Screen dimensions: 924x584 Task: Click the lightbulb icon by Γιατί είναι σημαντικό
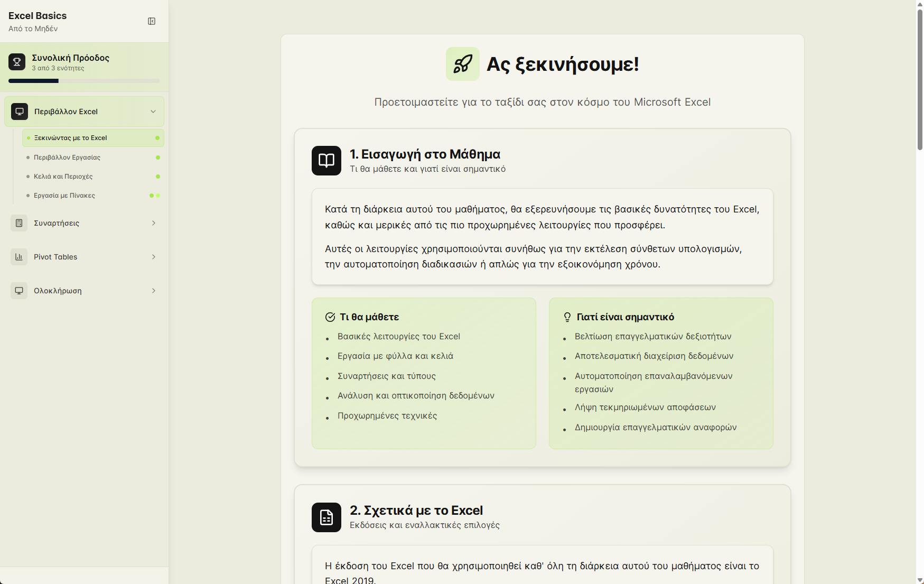click(x=567, y=317)
